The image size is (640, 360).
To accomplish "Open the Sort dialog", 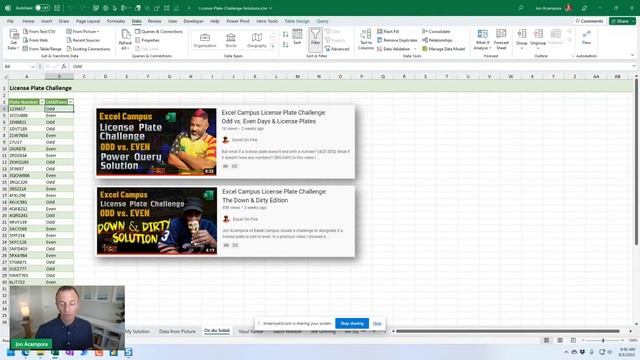I will [x=297, y=37].
